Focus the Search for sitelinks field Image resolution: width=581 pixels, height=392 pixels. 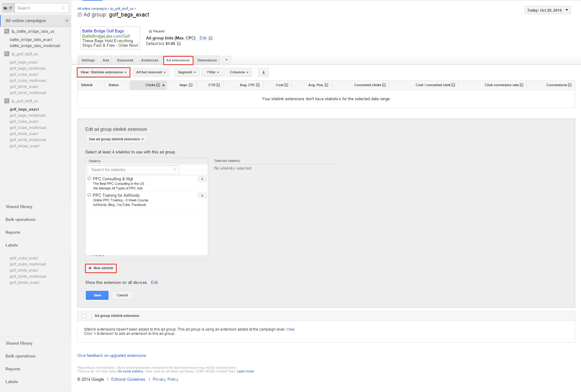point(131,170)
